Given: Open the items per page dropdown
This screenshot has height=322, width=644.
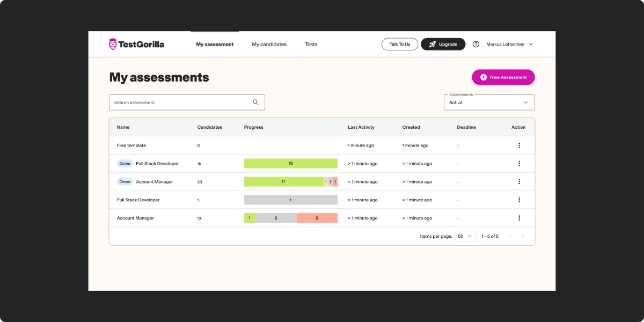Looking at the screenshot, I should (465, 236).
